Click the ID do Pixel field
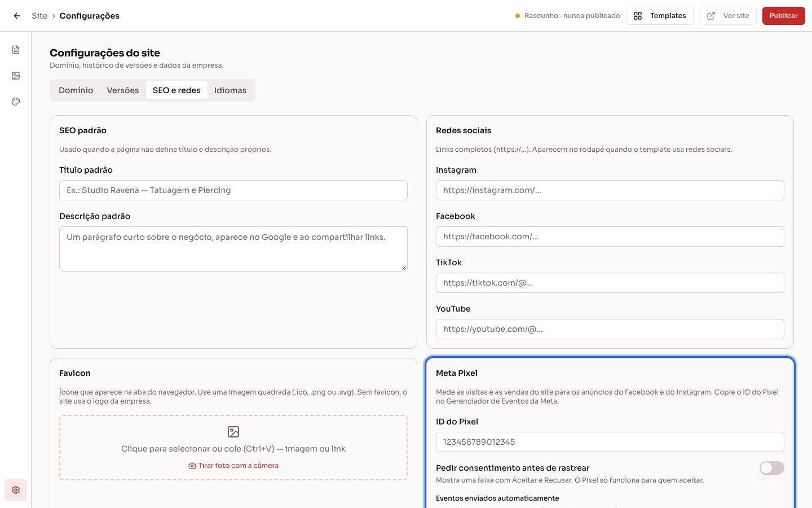This screenshot has height=508, width=812. click(x=610, y=442)
